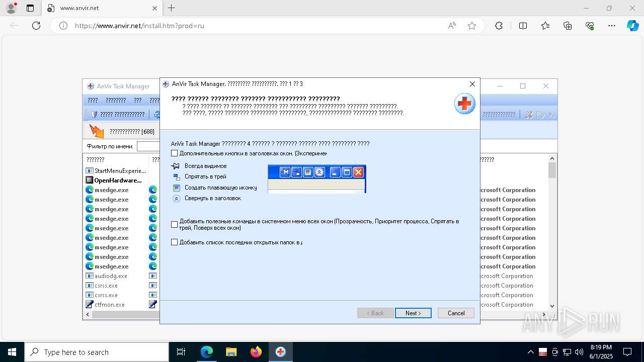The height and width of the screenshot is (362, 644).
Task: Open Edge Extensions puzzle icon
Action: pos(499,26)
